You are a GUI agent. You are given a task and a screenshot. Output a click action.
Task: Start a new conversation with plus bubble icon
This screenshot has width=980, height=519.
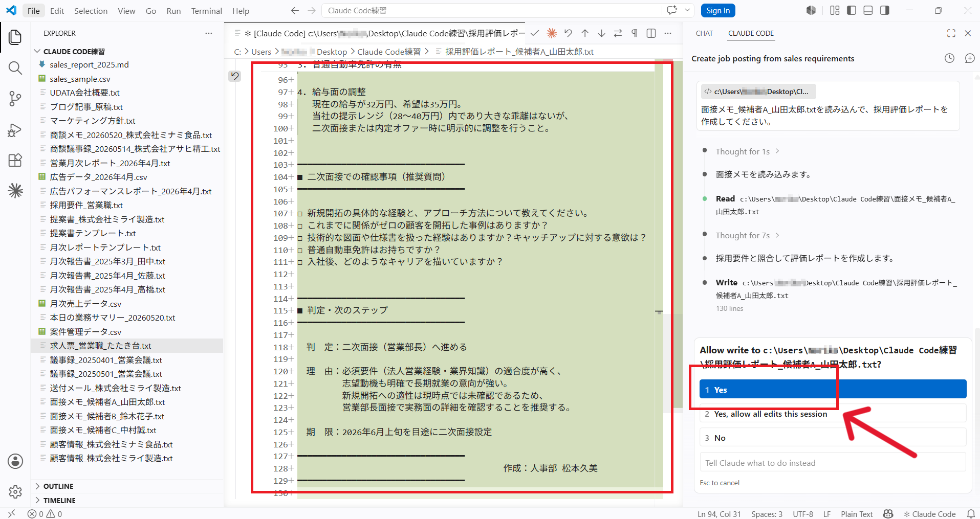click(970, 58)
